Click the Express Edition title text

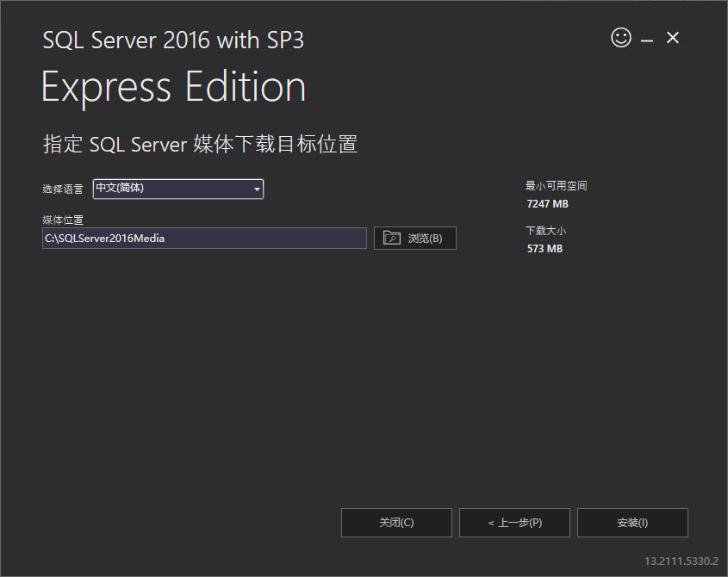click(174, 87)
